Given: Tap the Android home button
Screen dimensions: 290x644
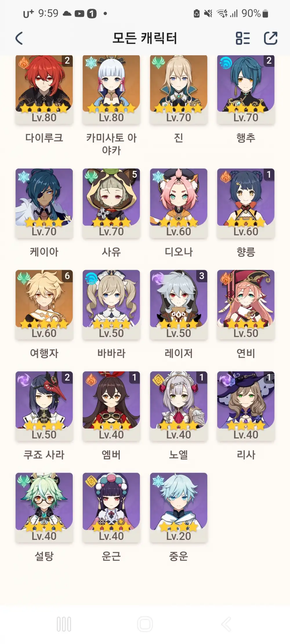Looking at the screenshot, I should 145,624.
